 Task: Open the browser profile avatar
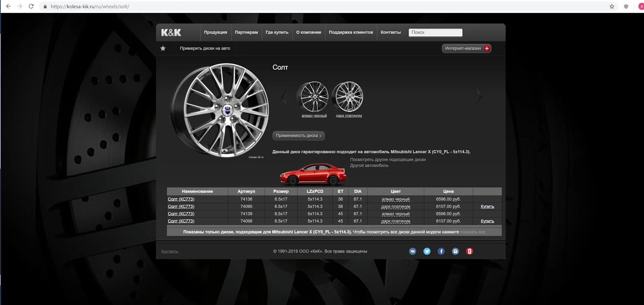point(641,6)
